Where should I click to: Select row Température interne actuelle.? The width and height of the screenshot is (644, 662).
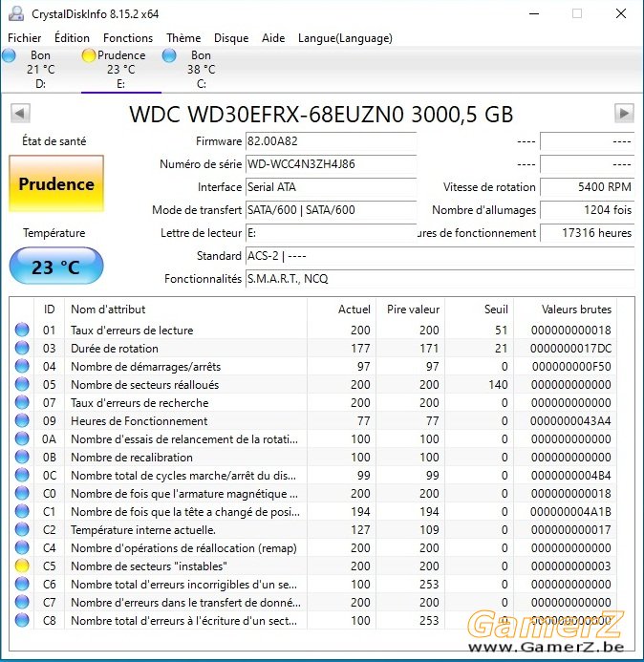[x=314, y=529]
